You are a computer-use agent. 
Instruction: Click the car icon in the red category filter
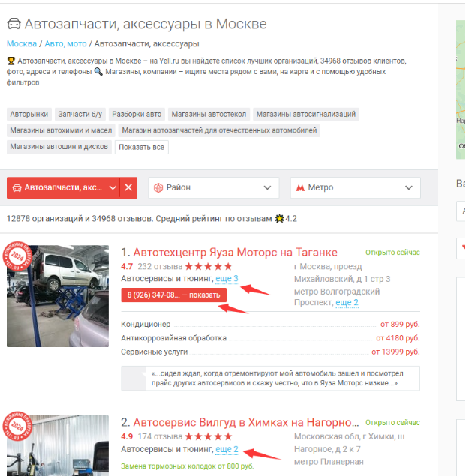(x=17, y=188)
